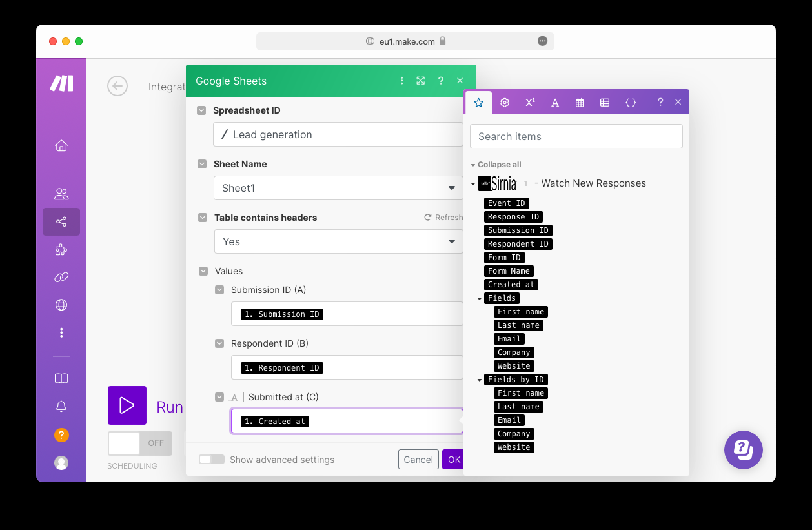
Task: Collapse the Watch New Responses tree
Action: (x=473, y=184)
